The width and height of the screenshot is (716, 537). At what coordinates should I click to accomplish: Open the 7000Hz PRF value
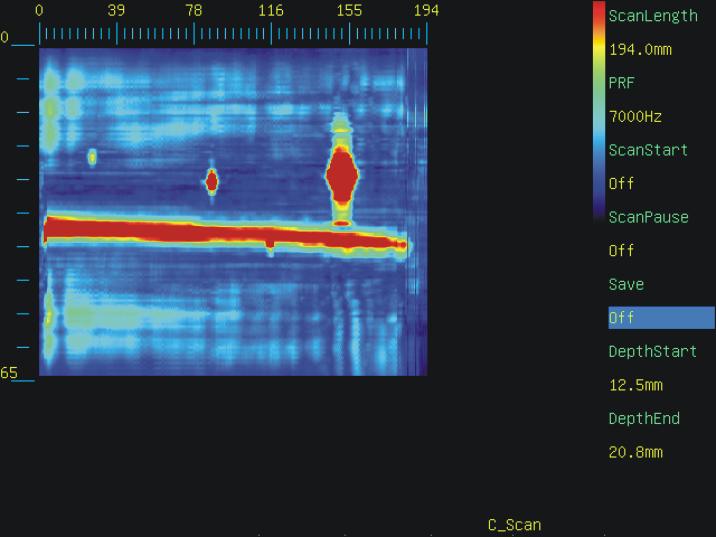[x=635, y=117]
